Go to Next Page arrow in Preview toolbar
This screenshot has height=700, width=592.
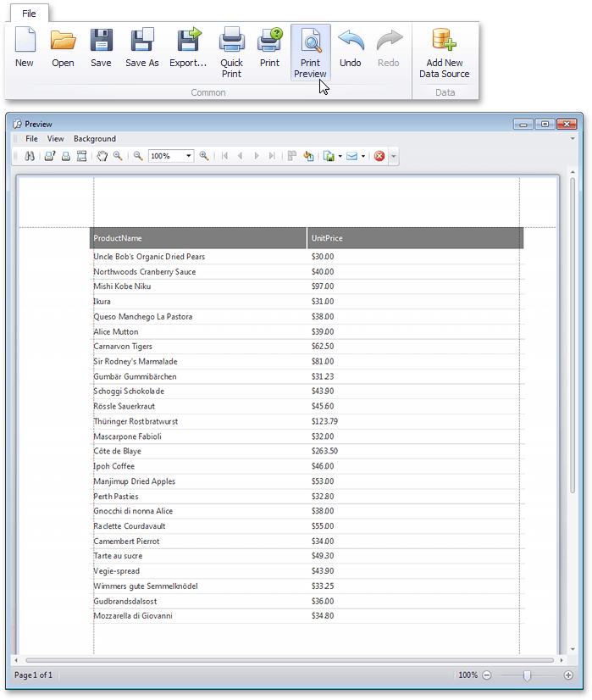[257, 156]
